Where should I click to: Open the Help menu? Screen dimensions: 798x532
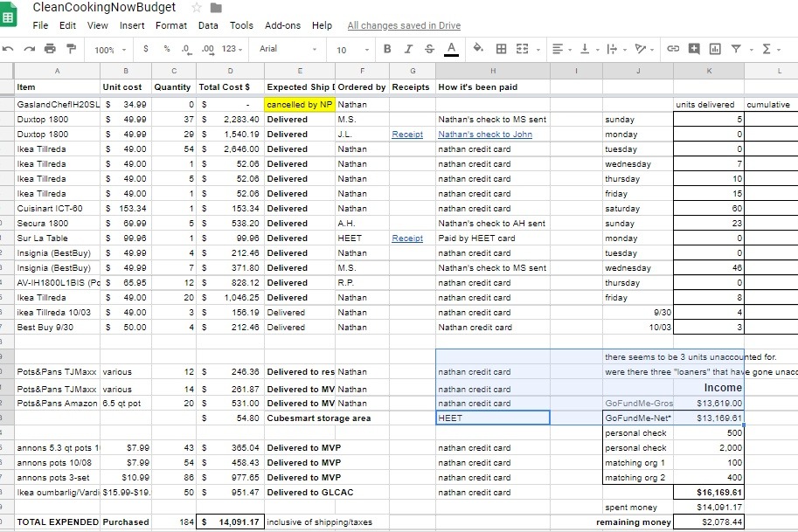[x=322, y=25]
